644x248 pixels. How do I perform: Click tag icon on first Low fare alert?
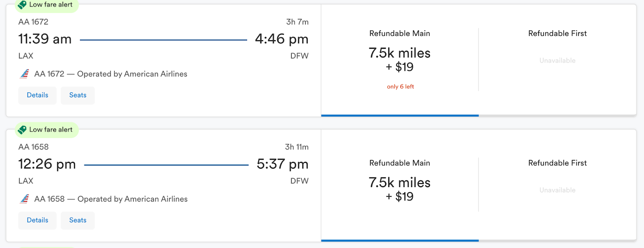[x=23, y=5]
